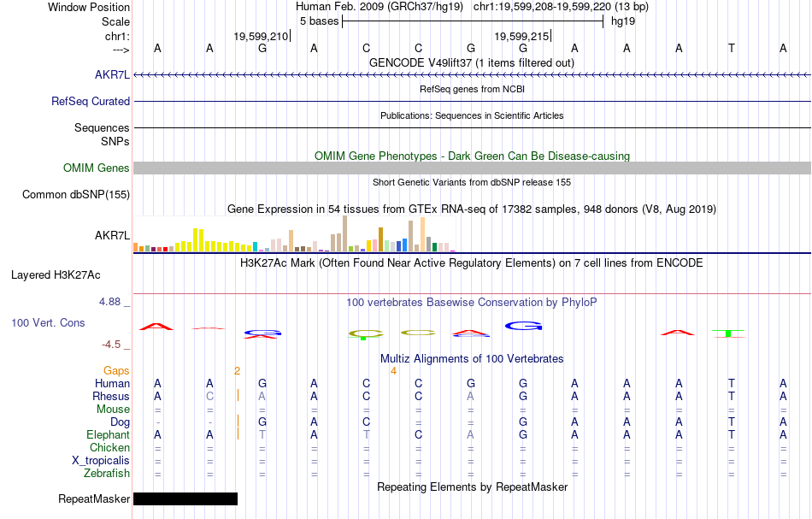Click the GTEx AKR7L expression bar chart

(294, 233)
